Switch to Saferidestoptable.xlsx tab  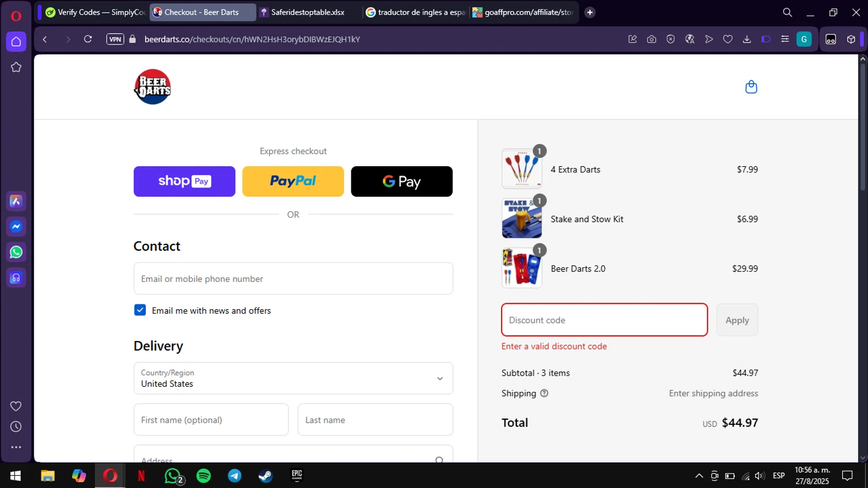coord(309,12)
